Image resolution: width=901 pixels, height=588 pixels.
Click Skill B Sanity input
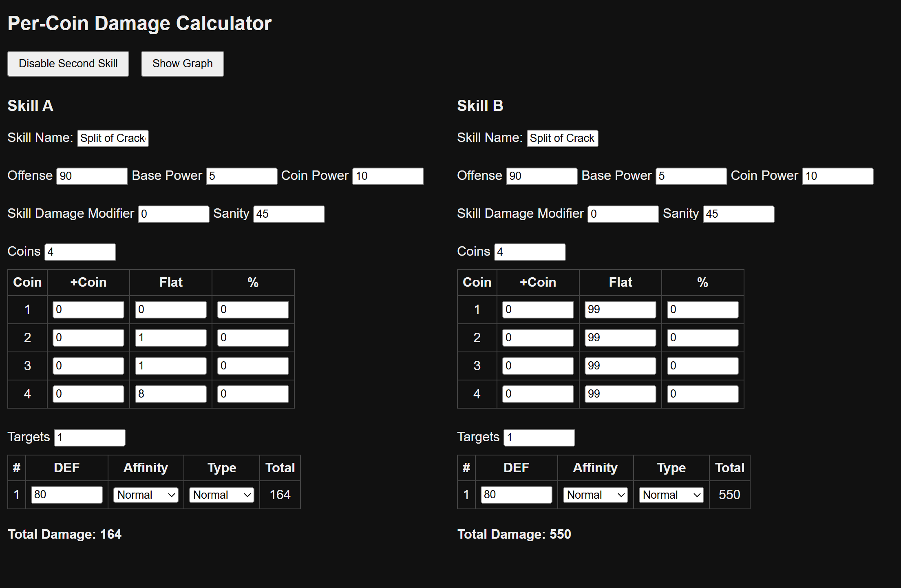[x=738, y=214]
